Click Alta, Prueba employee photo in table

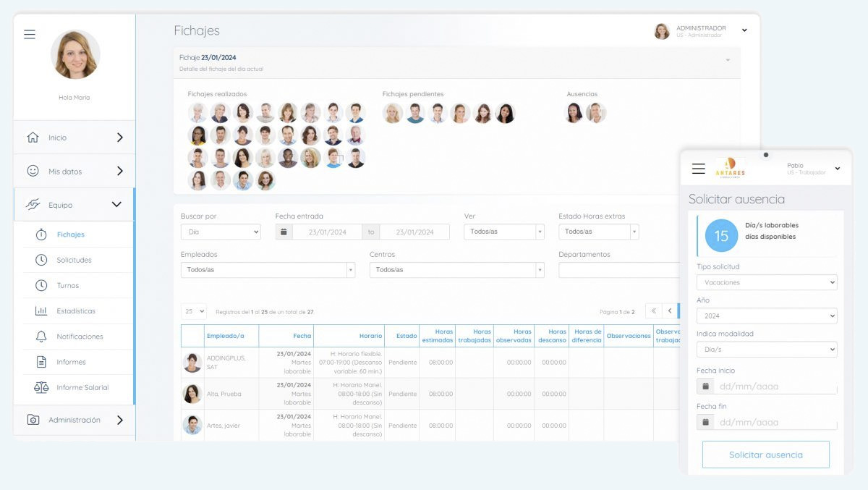[x=192, y=394]
